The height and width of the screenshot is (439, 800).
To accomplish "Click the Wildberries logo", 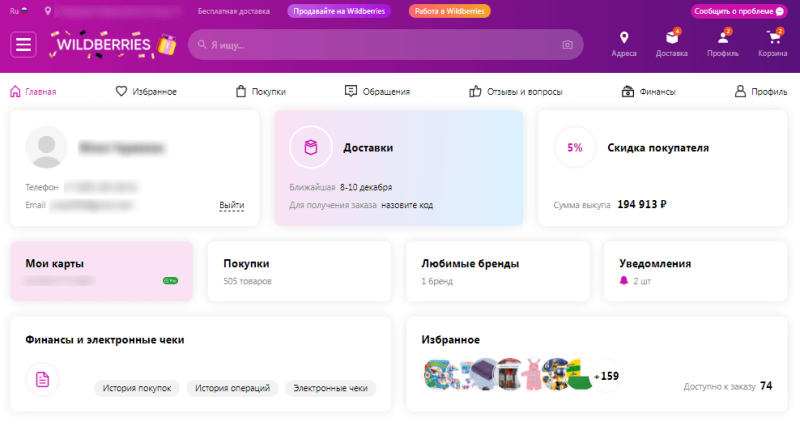I will coord(104,44).
